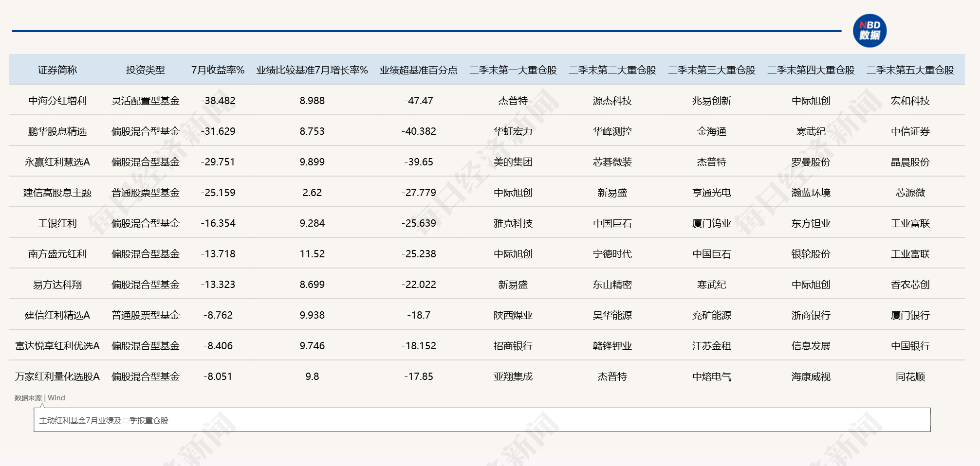Select the 证券简称 column header

click(x=57, y=70)
